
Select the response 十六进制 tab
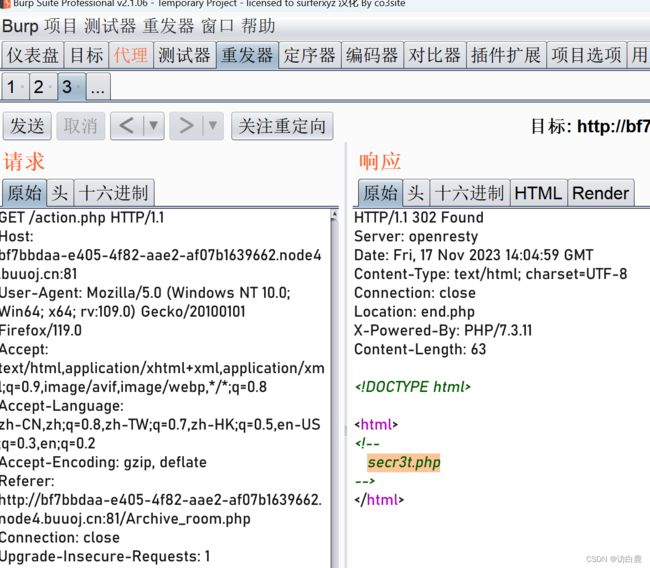point(470,193)
